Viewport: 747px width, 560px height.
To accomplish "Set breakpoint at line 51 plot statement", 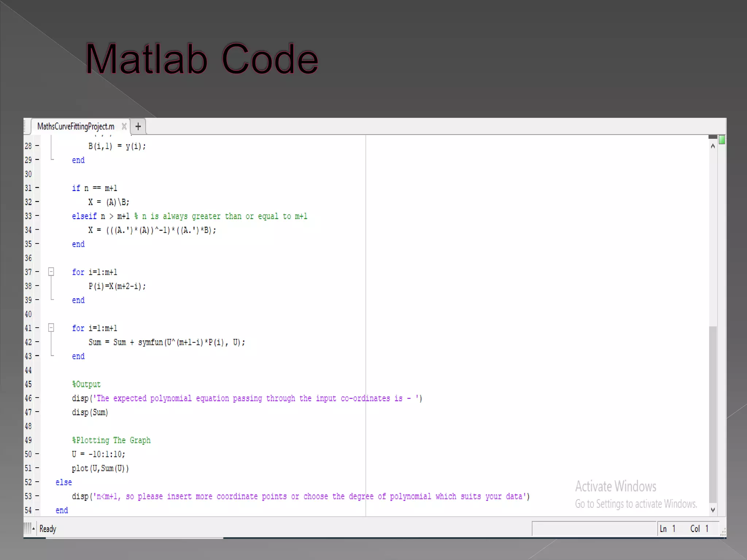I will pos(37,468).
